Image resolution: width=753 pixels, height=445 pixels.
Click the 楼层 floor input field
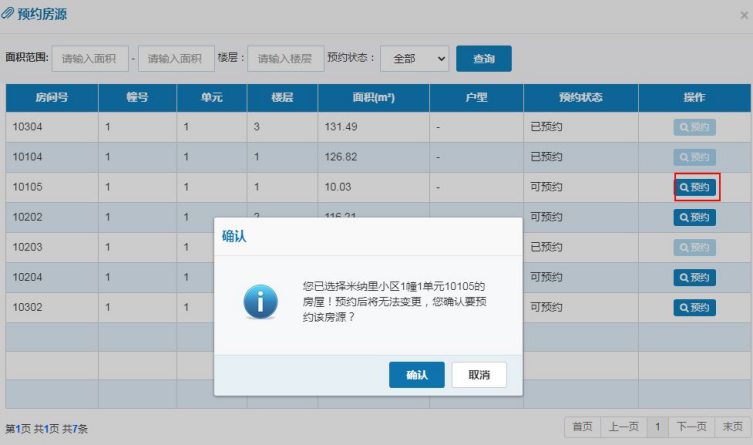tap(285, 59)
